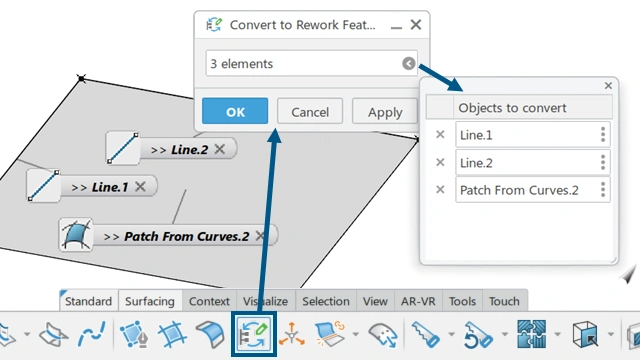Open the Selection tab
The width and height of the screenshot is (640, 360).
(326, 301)
